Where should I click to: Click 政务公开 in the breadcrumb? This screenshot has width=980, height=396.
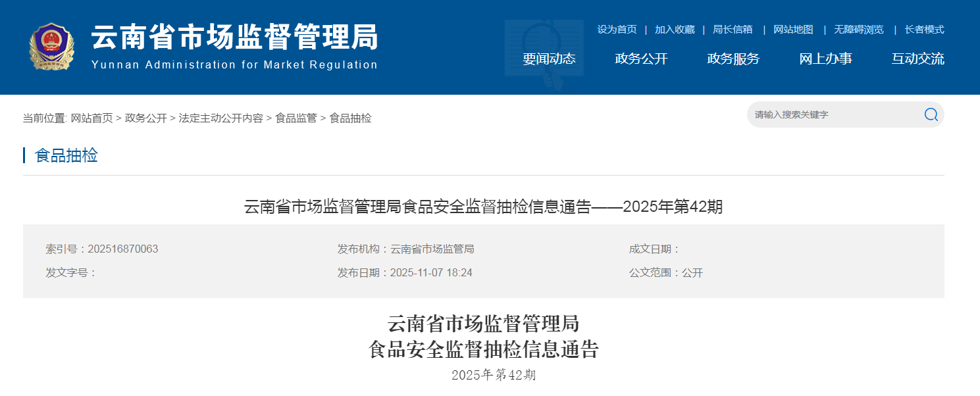[146, 118]
